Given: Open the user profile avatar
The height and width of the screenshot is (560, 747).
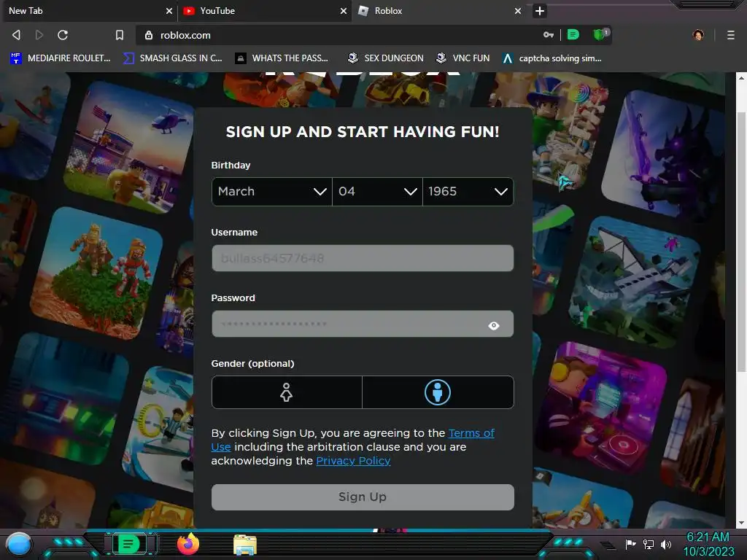Looking at the screenshot, I should (x=698, y=35).
